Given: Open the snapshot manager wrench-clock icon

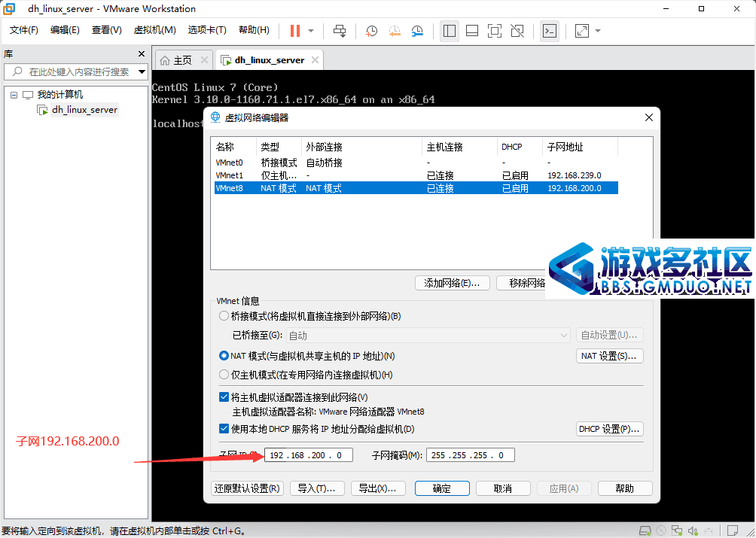Looking at the screenshot, I should [417, 31].
